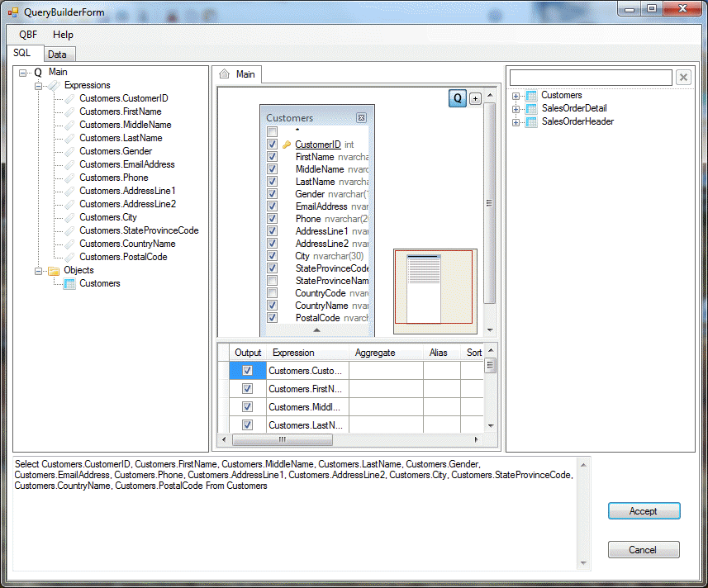Click the clear search X button
Screen dimensions: 708x588
[x=683, y=78]
